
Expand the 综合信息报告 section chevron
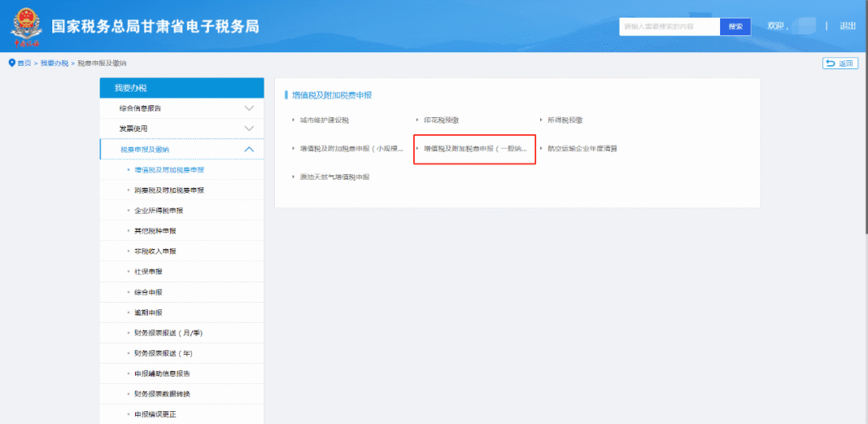pyautogui.click(x=249, y=108)
